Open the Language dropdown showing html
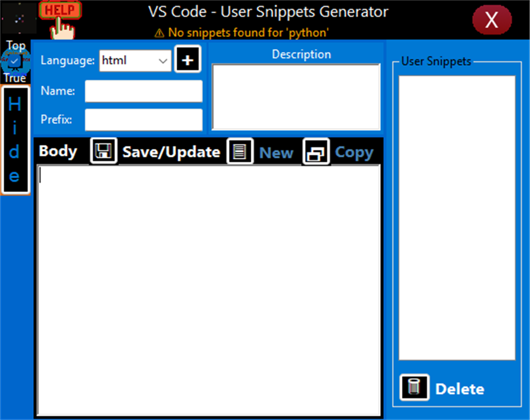530x420 pixels. click(x=135, y=61)
